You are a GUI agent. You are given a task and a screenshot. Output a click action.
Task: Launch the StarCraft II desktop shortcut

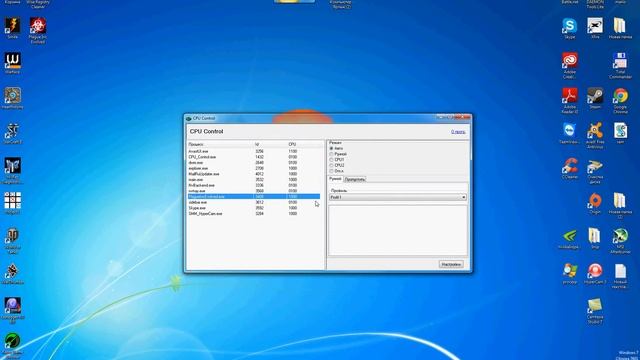pyautogui.click(x=12, y=133)
